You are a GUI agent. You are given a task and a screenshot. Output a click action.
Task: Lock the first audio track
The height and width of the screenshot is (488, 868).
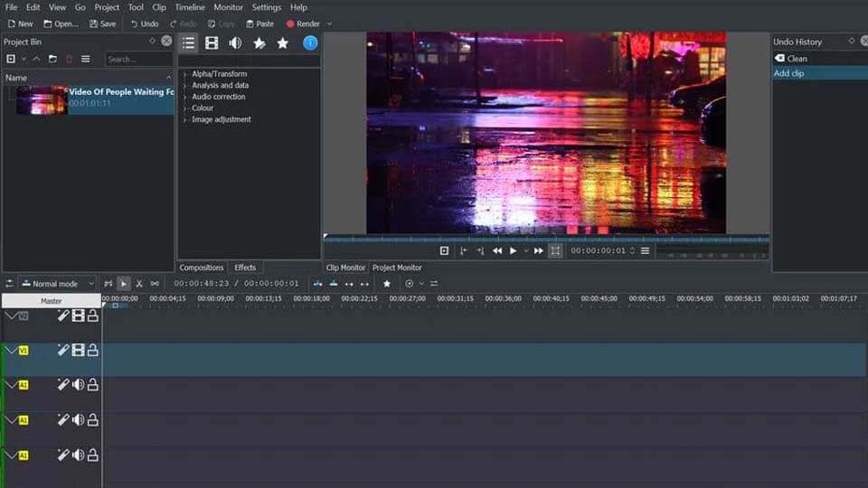92,385
